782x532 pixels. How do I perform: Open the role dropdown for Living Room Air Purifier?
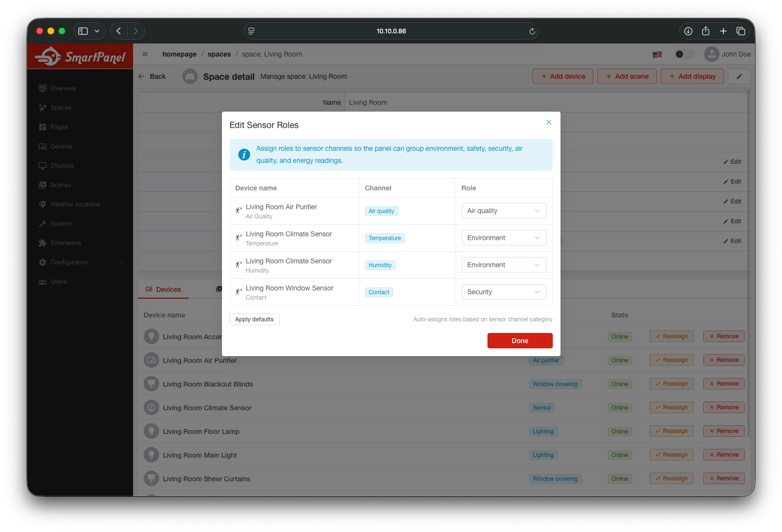click(503, 211)
